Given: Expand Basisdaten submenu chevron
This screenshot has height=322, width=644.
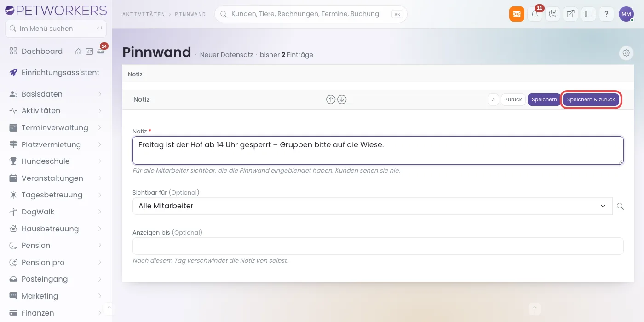Looking at the screenshot, I should point(100,94).
